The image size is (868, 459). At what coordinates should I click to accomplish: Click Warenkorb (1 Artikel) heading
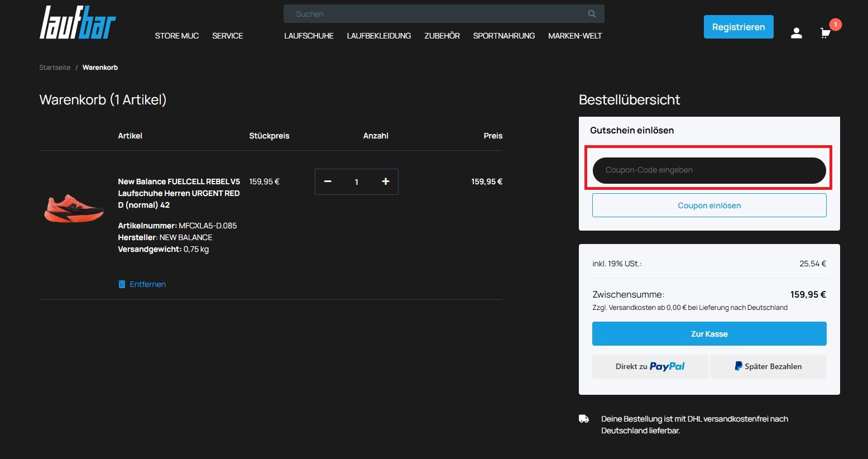[103, 100]
